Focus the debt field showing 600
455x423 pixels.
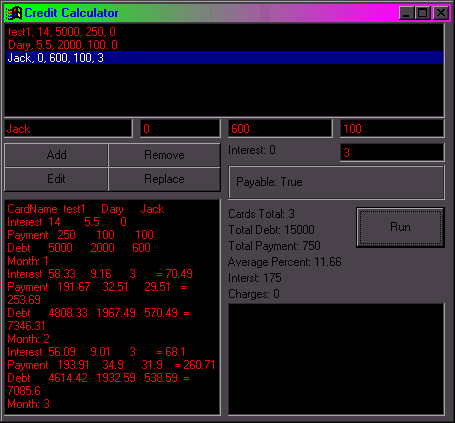(280, 129)
